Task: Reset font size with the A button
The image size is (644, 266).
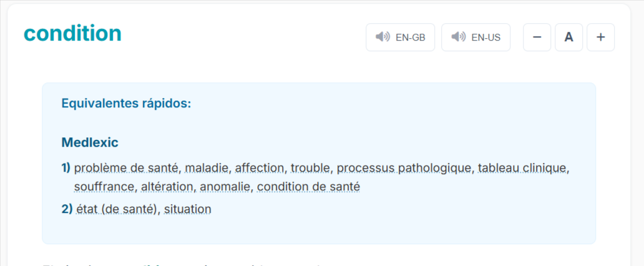Action: tap(568, 37)
